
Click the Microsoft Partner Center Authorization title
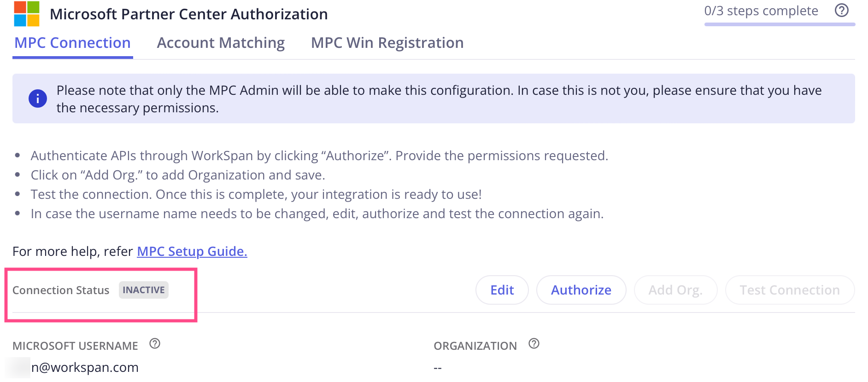click(x=189, y=14)
